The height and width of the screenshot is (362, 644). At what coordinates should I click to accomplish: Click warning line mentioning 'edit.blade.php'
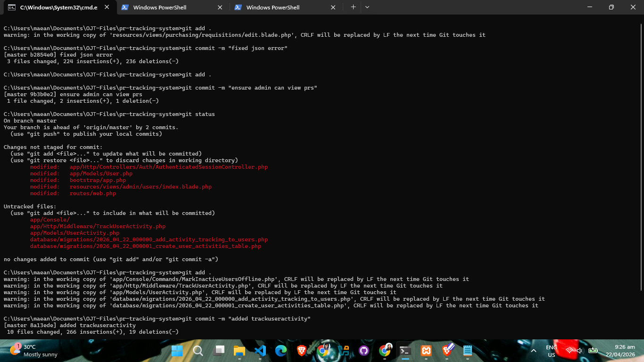[x=245, y=35]
